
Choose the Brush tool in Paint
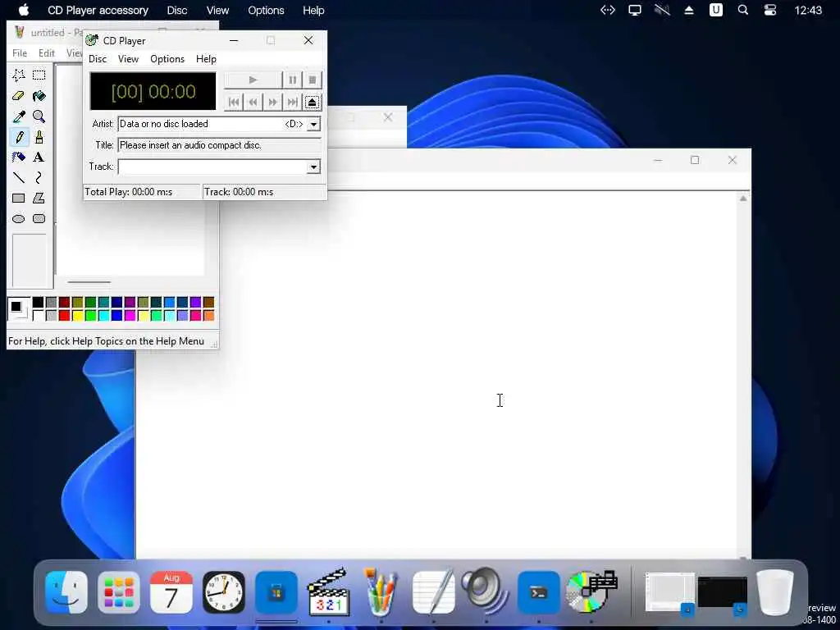[39, 137]
